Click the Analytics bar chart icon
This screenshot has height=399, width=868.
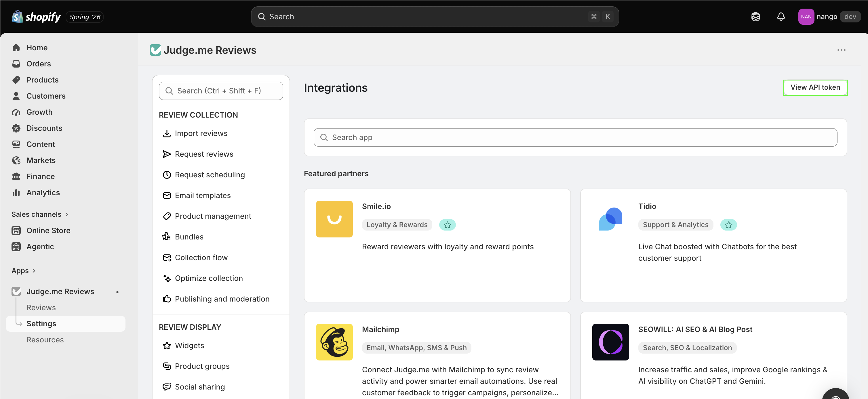[x=16, y=193]
